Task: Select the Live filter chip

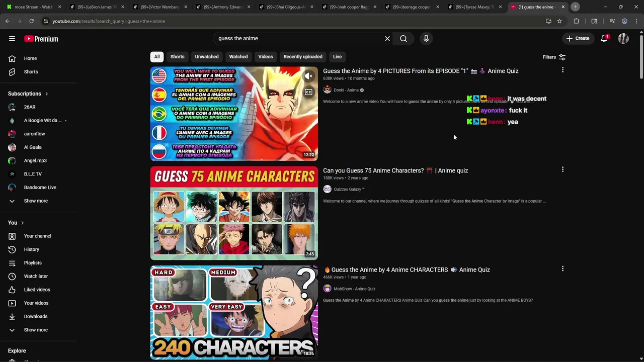Action: [338, 57]
